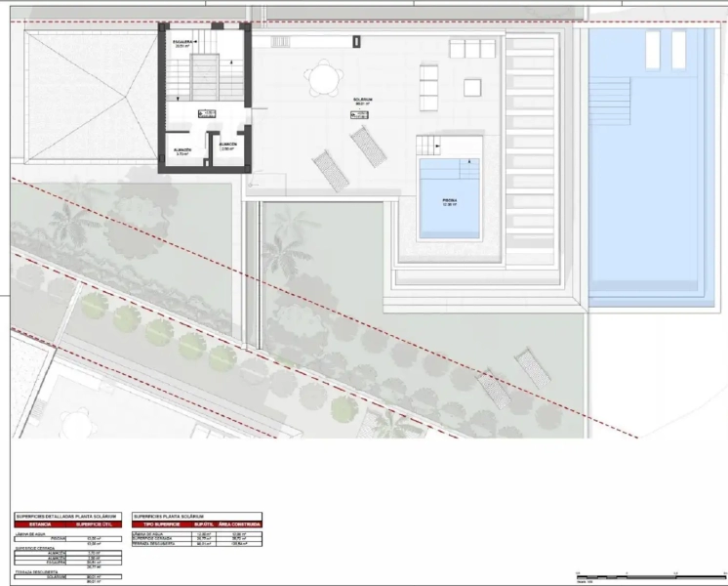Click the SUPERFICIE ÚTIL red column header
This screenshot has height=586, width=728.
tap(96, 524)
